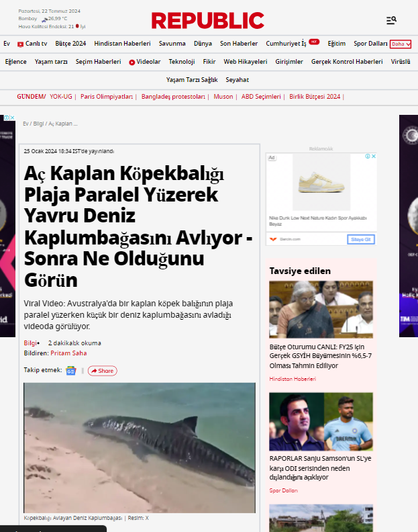Expand the Daha dropdown menu
Screen dimensions: 418x532
[401, 44]
